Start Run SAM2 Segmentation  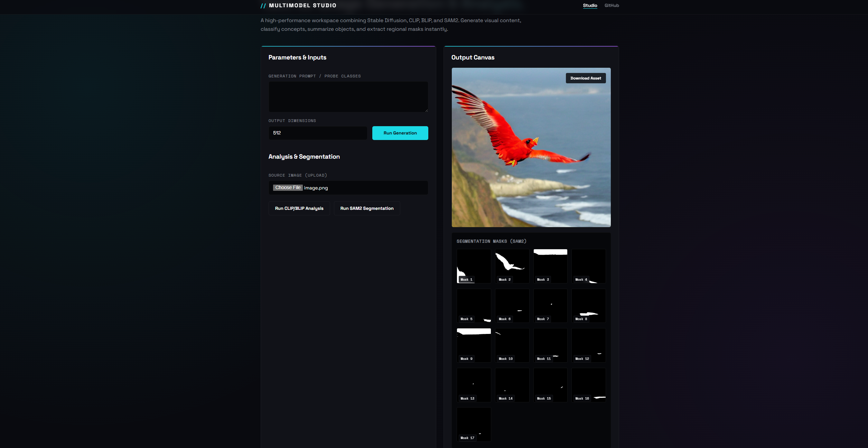[x=367, y=208]
